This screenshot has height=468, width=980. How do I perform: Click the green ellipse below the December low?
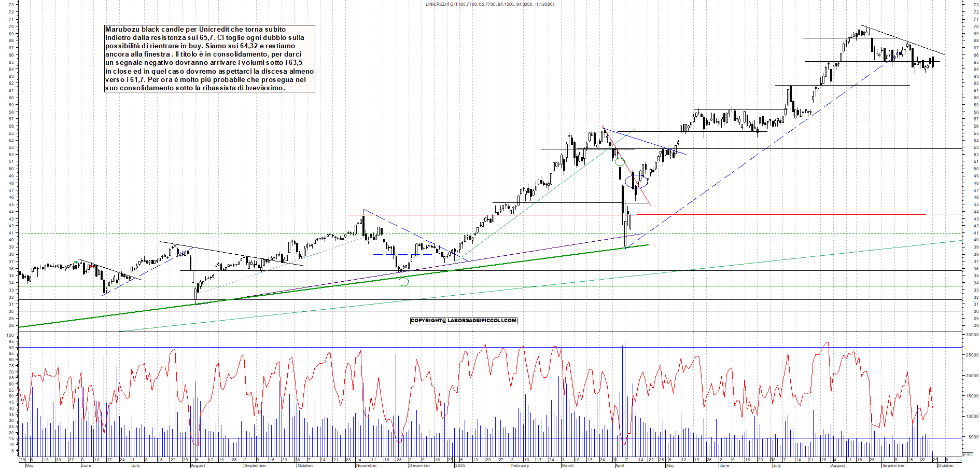pos(403,282)
